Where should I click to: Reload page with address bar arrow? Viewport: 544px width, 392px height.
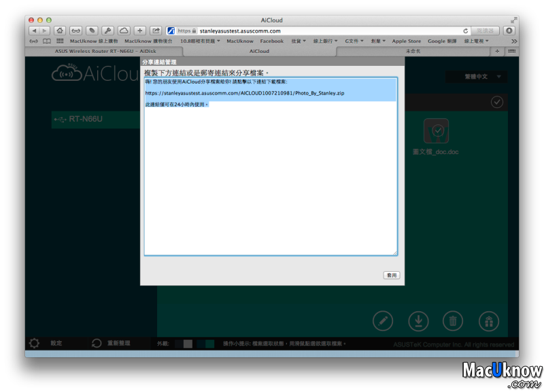coord(466,31)
